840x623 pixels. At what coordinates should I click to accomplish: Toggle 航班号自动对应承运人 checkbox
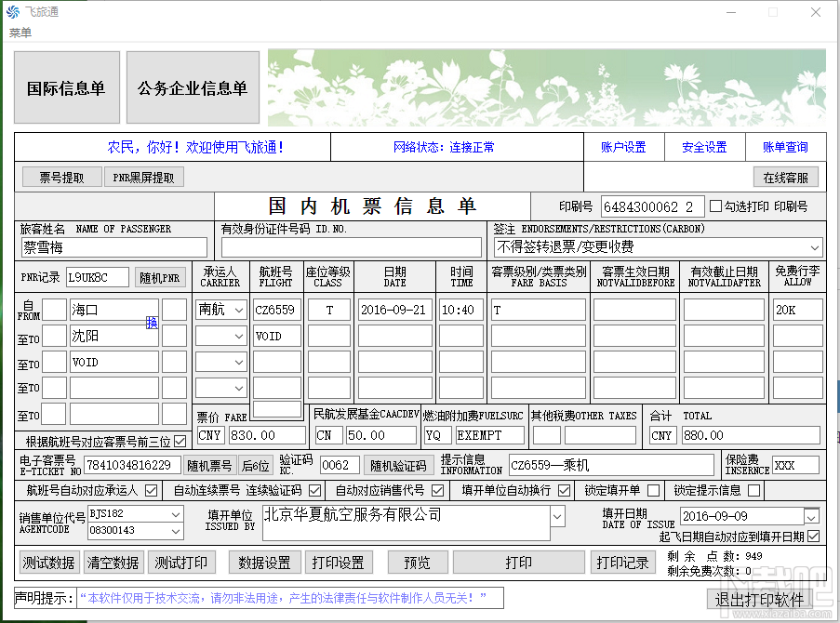[x=151, y=490]
